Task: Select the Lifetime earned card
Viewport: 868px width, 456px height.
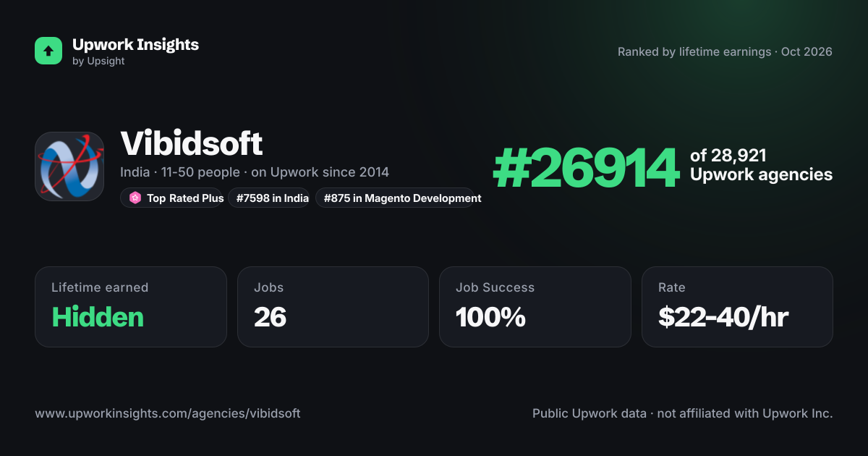Action: pos(131,307)
